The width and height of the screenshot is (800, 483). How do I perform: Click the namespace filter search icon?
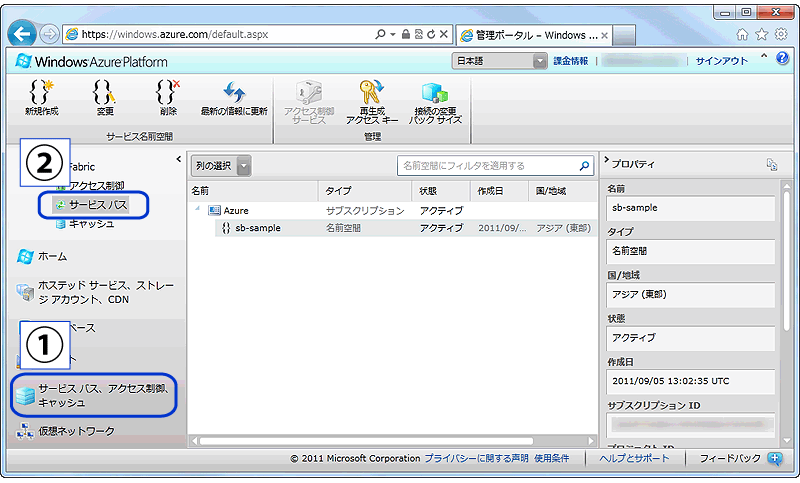pyautogui.click(x=584, y=166)
